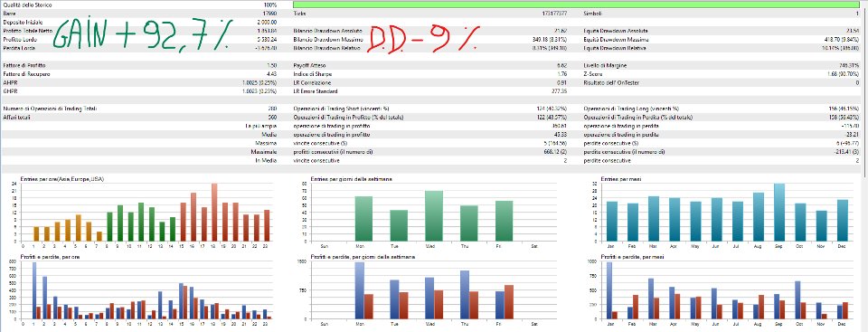868x332 pixels.
Task: Click the blue Mon bar in weekday profit chart
Action: click(x=359, y=291)
